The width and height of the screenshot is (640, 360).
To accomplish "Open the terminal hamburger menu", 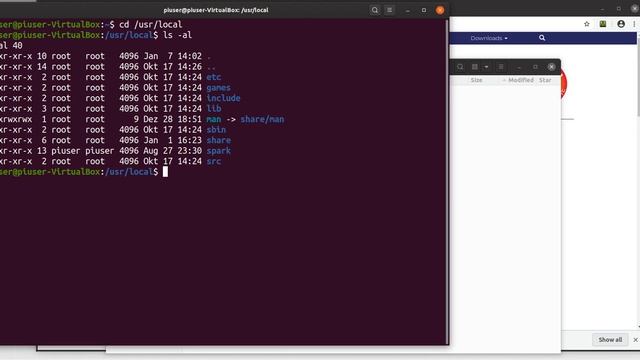I will coord(389,10).
